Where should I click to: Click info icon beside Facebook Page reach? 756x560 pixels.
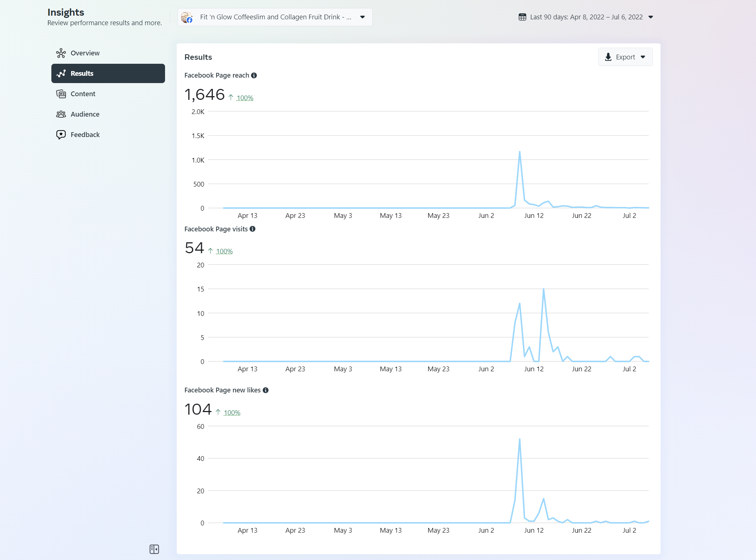click(x=254, y=75)
